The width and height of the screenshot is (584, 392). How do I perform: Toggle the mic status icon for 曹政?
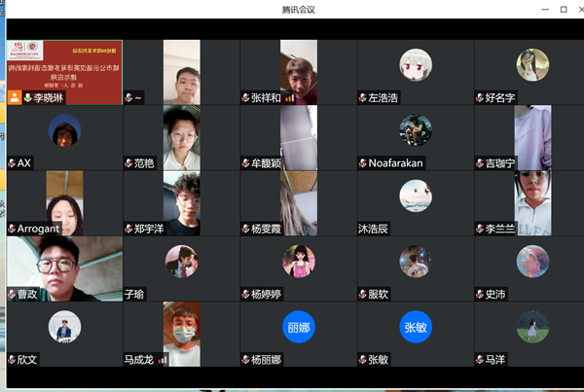pos(11,294)
